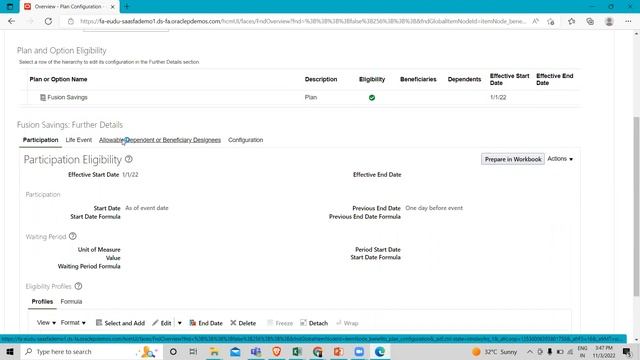Click the End Date button
Viewport: 640px width, 360px height.
(206, 323)
